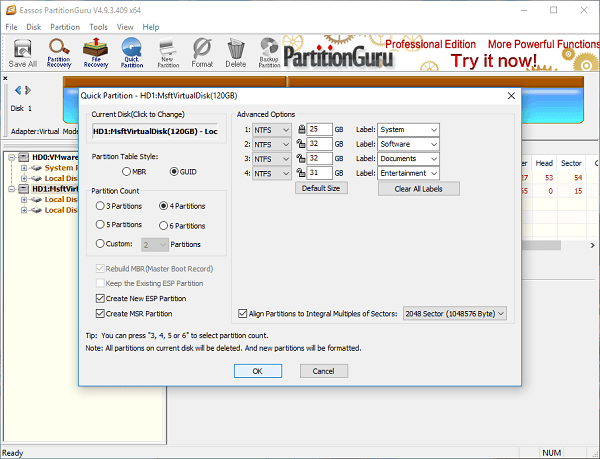600x459 pixels.
Task: Choose 4 Partitions option
Action: (x=163, y=206)
